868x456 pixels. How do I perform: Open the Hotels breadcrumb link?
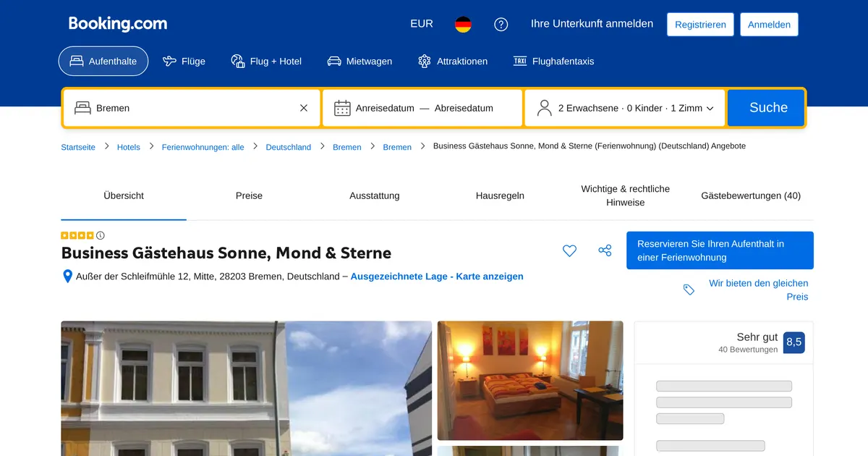129,147
